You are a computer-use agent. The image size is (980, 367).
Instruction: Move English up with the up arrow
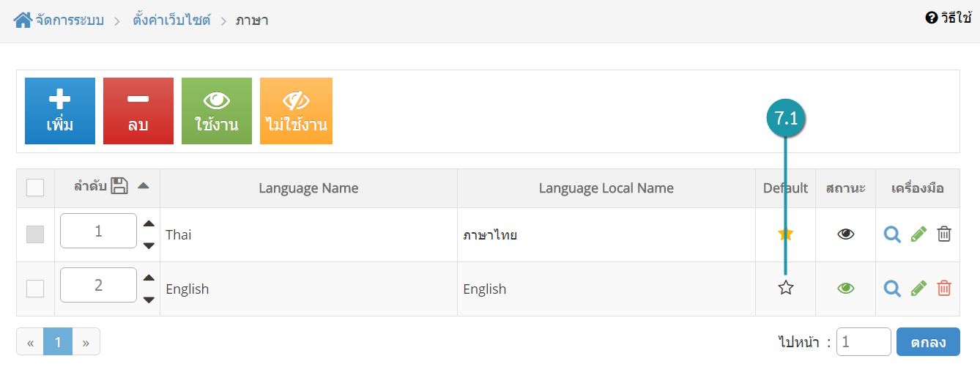149,278
